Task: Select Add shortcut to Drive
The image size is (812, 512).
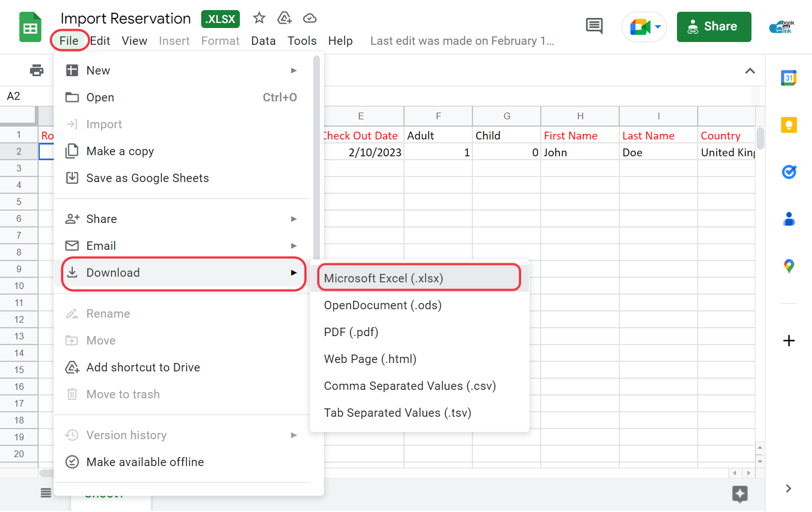Action: point(182,367)
